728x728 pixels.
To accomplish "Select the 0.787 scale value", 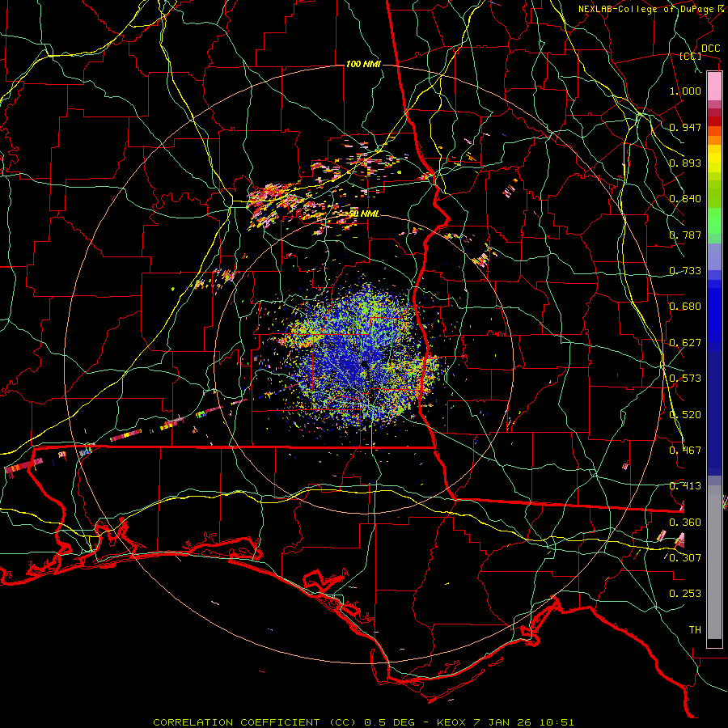I will 685,235.
